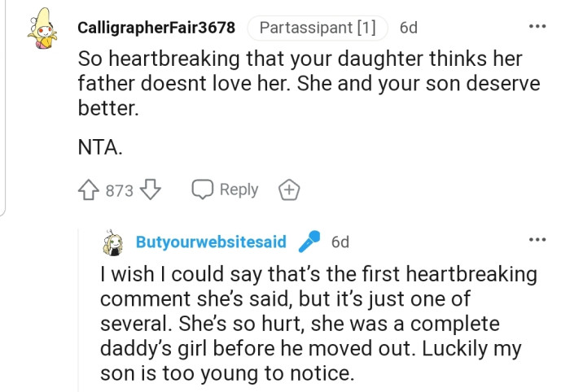Downvote the comment with 873 votes
The width and height of the screenshot is (570, 392).
click(148, 190)
